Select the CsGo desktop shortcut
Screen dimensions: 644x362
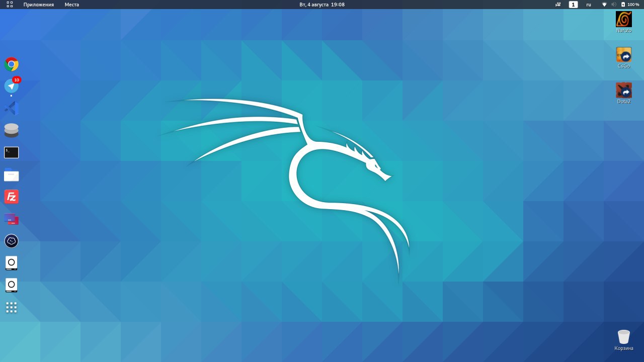click(x=624, y=58)
